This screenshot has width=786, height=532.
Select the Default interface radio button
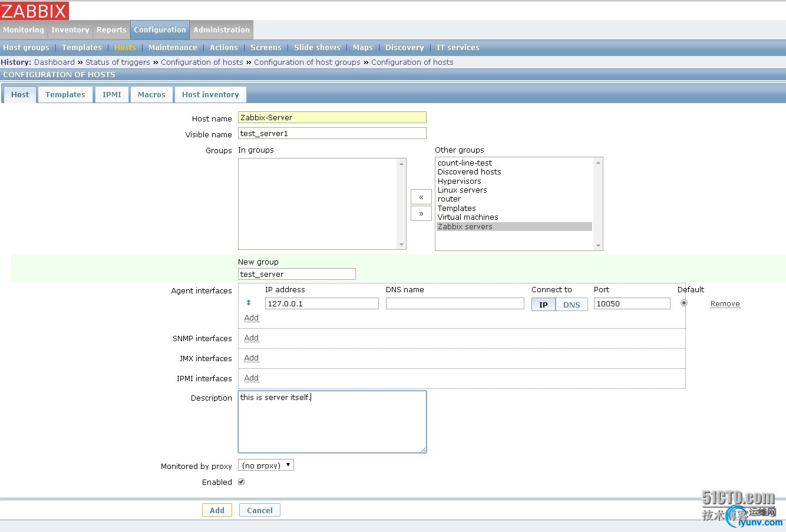(x=683, y=303)
